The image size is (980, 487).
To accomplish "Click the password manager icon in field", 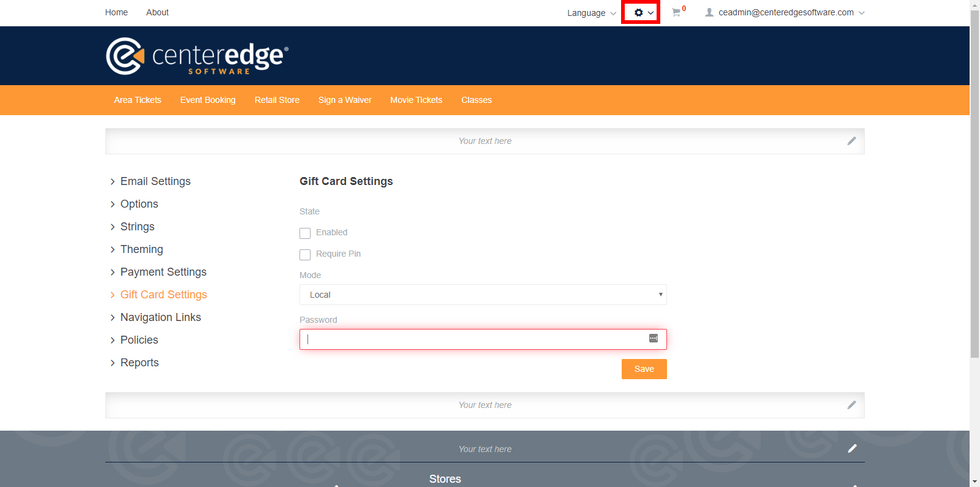I will [x=654, y=339].
